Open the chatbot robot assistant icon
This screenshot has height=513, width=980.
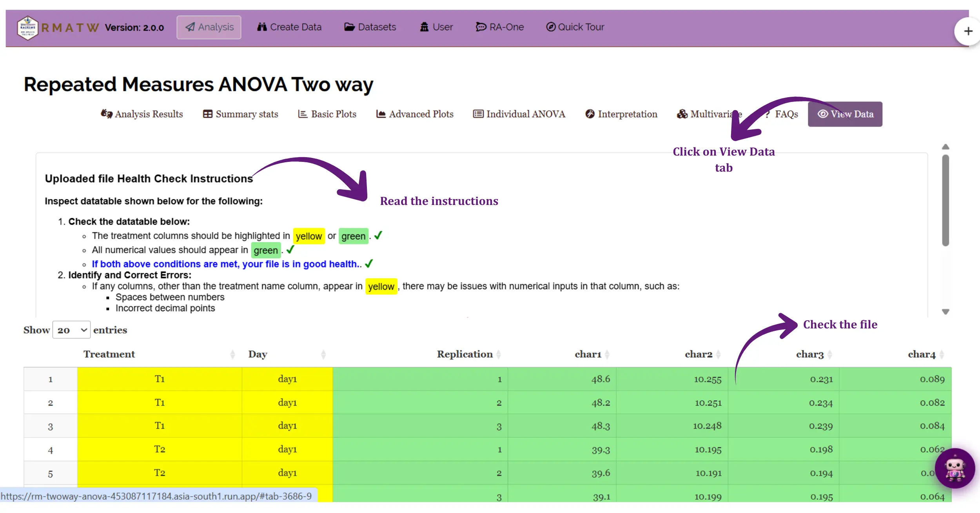click(x=955, y=468)
